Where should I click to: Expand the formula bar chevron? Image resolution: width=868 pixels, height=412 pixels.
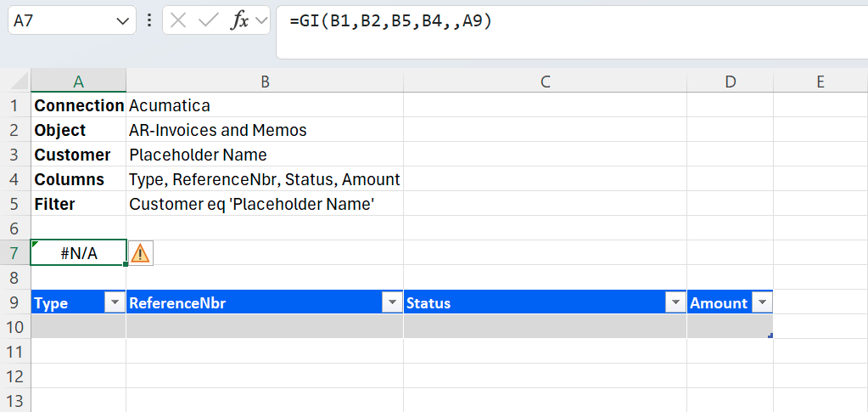261,21
